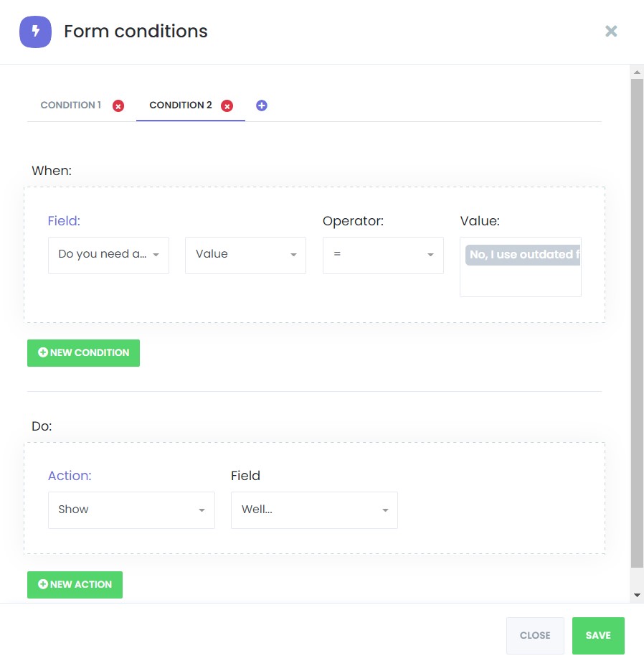Click scrollbar down arrow
This screenshot has width=644, height=666.
pos(637,595)
